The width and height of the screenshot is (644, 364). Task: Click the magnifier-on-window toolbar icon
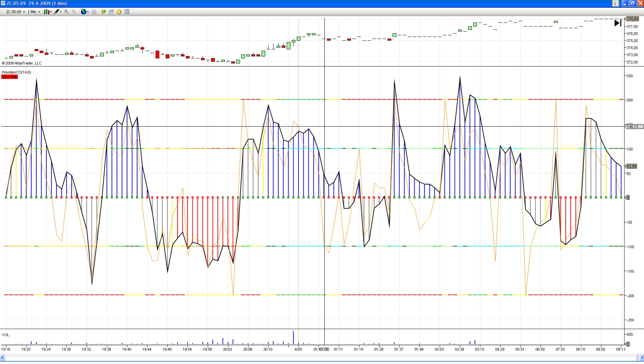[x=94, y=12]
